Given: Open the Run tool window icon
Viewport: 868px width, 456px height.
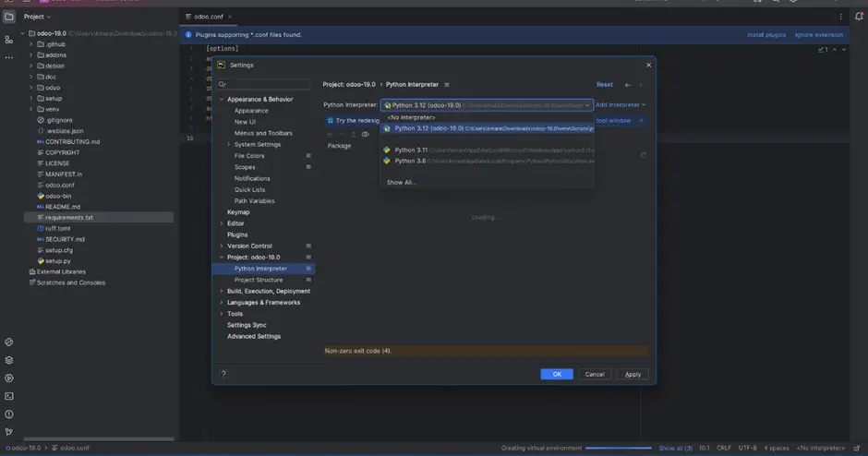Looking at the screenshot, I should 9,378.
